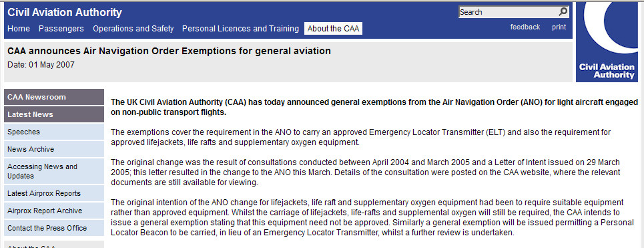This screenshot has width=644, height=248.
Task: Open Accessing News and Updates link
Action: coord(54,171)
